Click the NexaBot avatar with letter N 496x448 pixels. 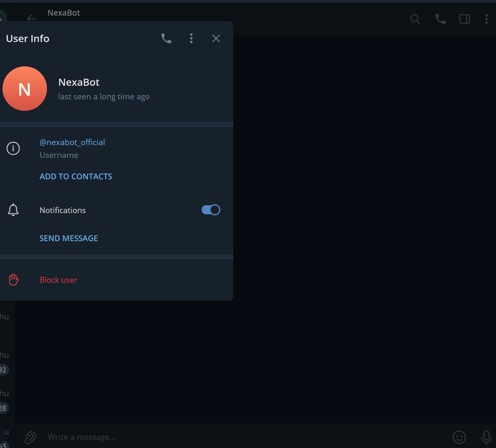coord(25,89)
